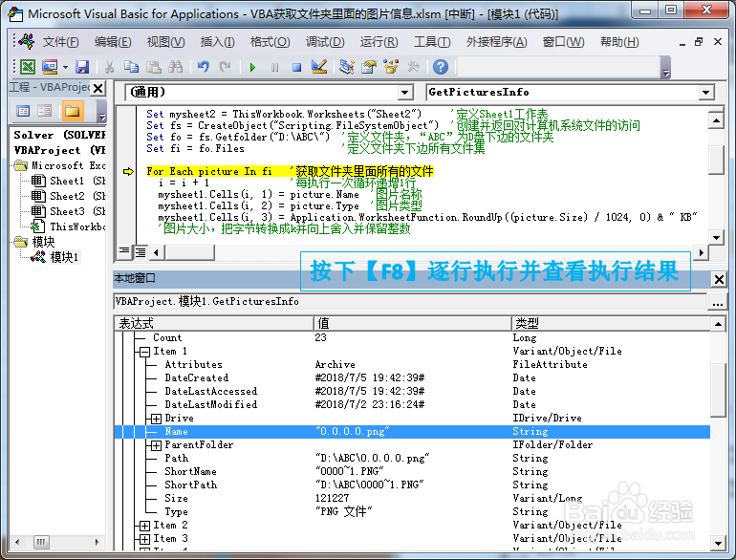Open Visual Basic Help question icon

click(x=441, y=67)
